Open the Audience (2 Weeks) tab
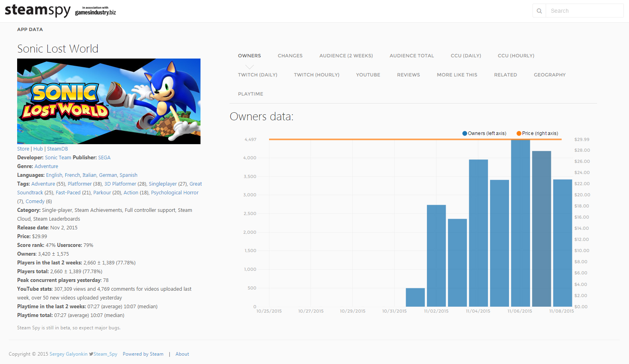This screenshot has height=364, width=629. tap(346, 56)
